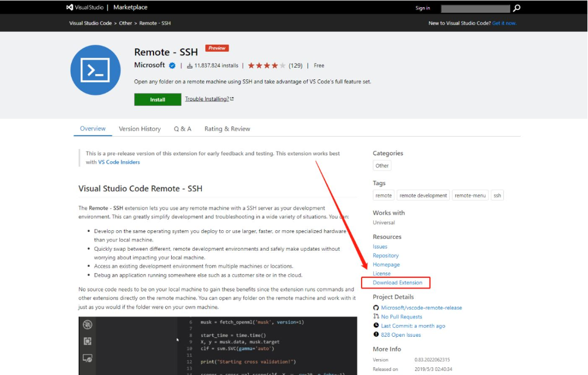
Task: Click the remote explorer icon in code screenshot
Action: pyautogui.click(x=88, y=358)
